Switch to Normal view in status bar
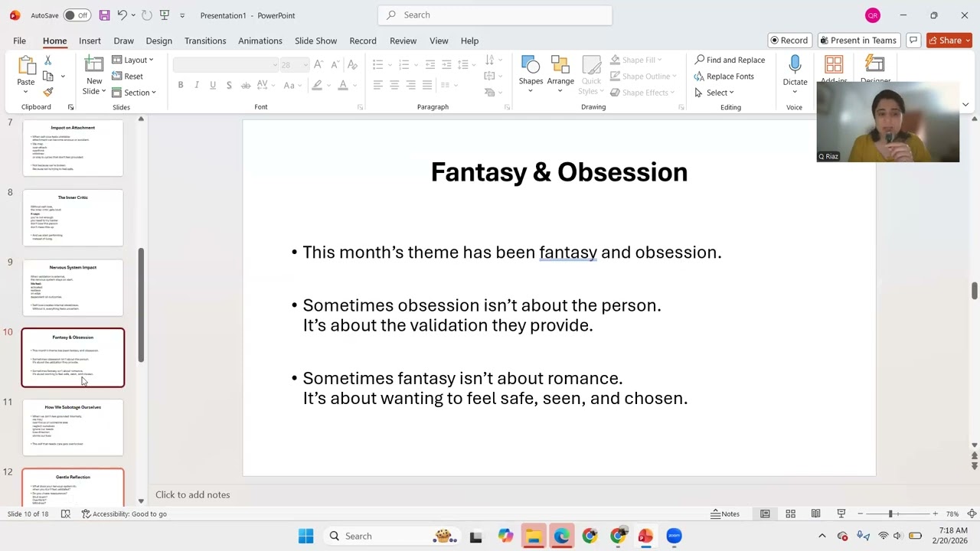This screenshot has height=551, width=980. (765, 514)
